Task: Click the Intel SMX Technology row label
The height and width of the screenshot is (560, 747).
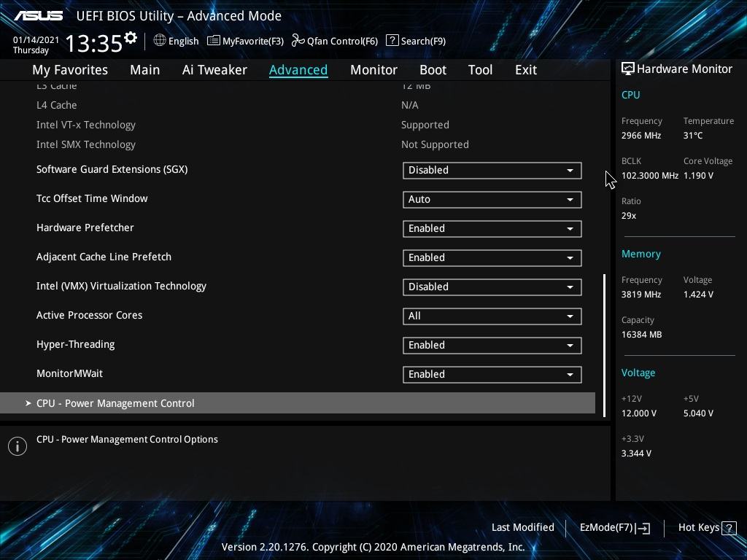Action: pos(86,144)
